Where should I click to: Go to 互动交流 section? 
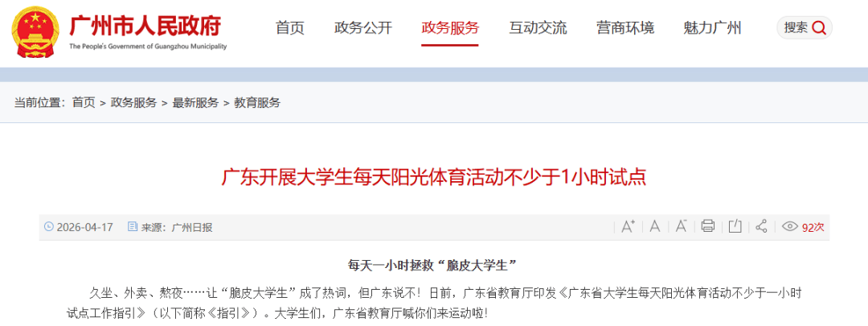538,27
